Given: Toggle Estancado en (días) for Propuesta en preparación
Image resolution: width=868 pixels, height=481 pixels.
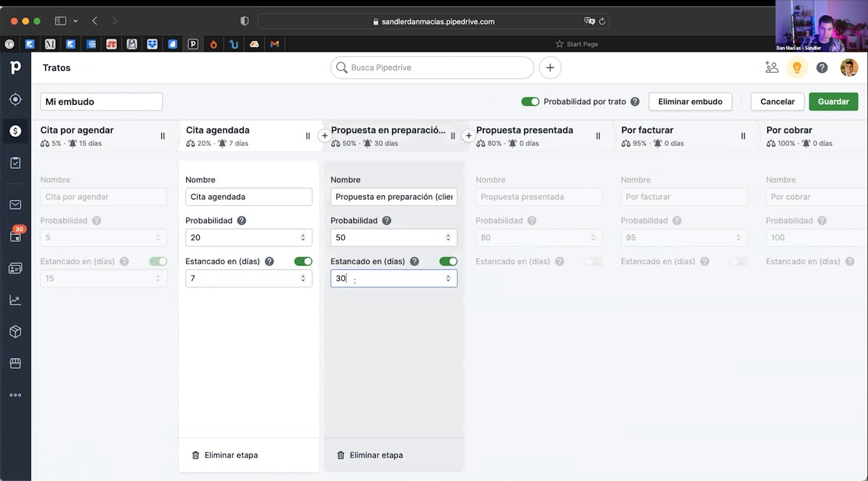Looking at the screenshot, I should click(448, 261).
